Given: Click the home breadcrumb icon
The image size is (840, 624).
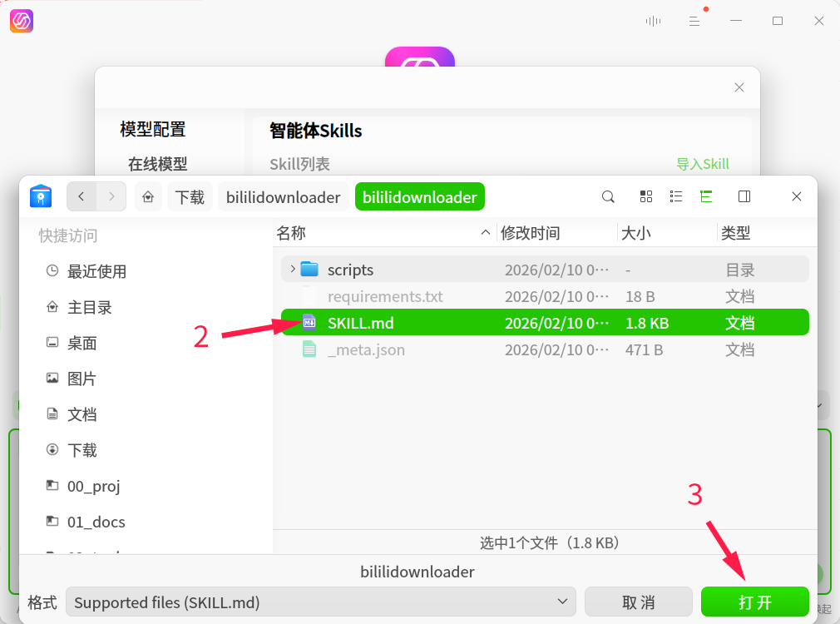Looking at the screenshot, I should click(148, 197).
